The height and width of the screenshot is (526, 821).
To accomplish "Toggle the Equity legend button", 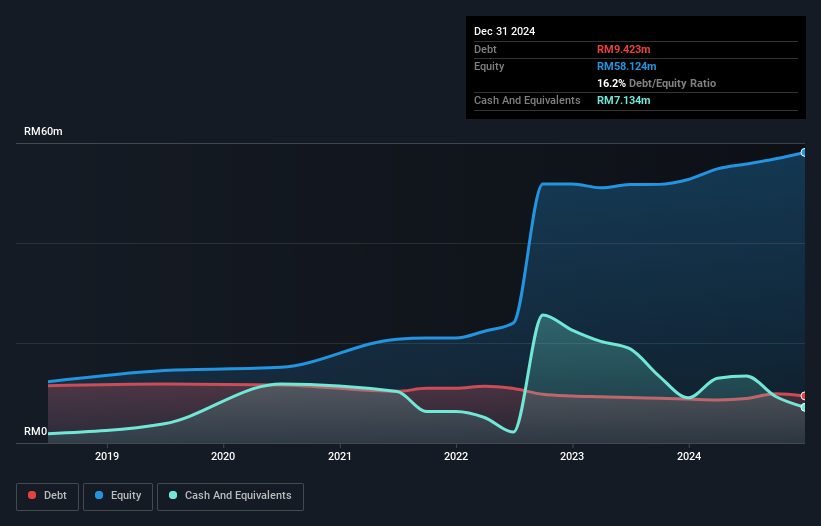I will pyautogui.click(x=118, y=496).
